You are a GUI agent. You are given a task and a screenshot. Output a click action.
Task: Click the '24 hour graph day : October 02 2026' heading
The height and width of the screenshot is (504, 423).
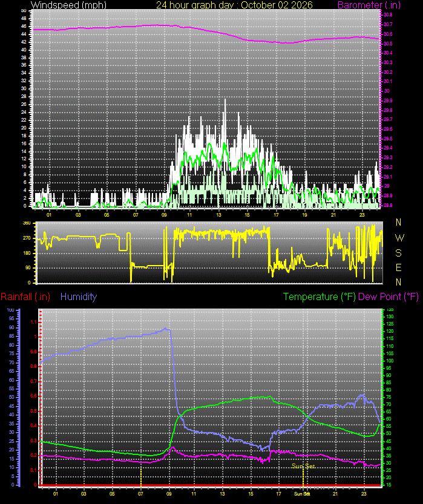tap(234, 5)
